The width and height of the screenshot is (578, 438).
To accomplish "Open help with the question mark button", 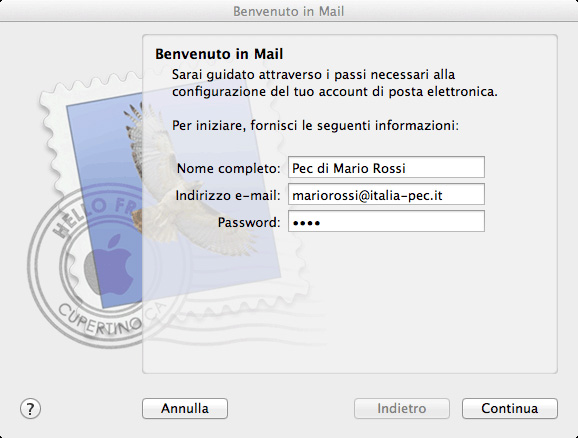I will click(30, 409).
